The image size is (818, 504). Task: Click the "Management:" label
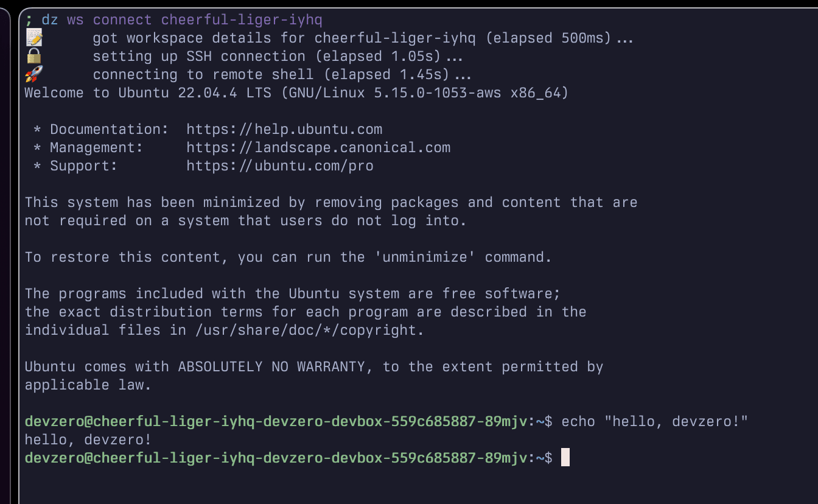[96, 147]
